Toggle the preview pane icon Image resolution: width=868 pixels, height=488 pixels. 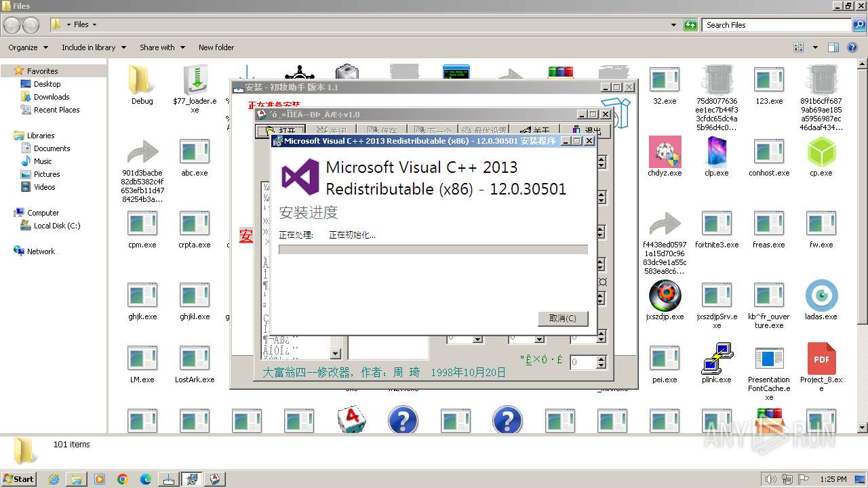tap(833, 47)
